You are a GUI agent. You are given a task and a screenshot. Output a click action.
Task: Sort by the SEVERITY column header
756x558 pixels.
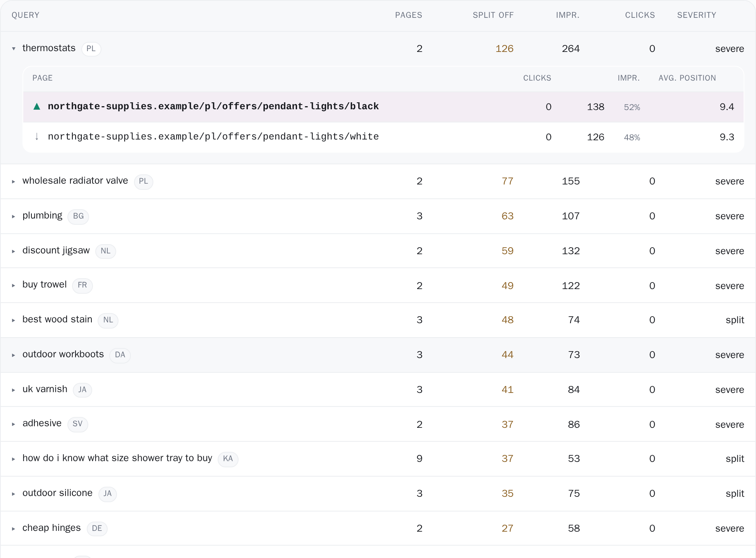pos(697,15)
